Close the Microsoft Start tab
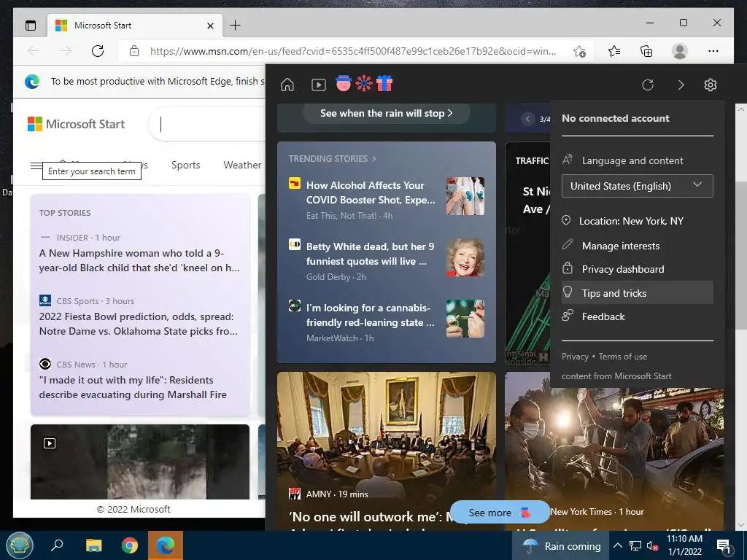747x560 pixels. [210, 26]
